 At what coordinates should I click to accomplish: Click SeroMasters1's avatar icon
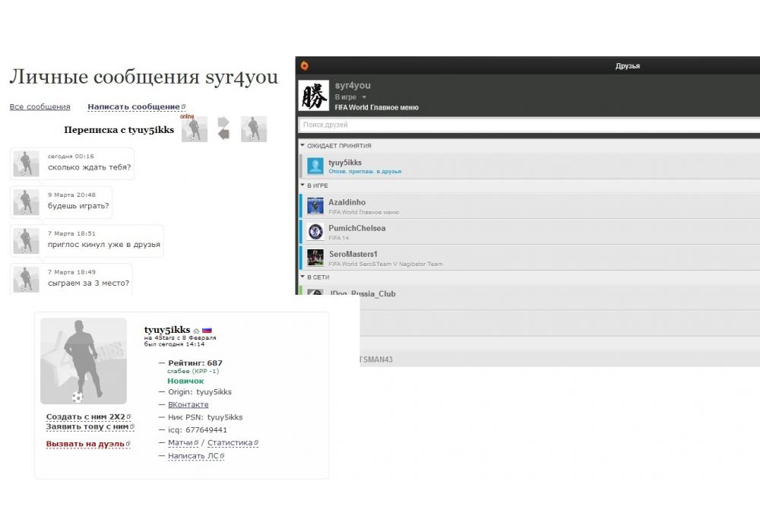point(315,258)
